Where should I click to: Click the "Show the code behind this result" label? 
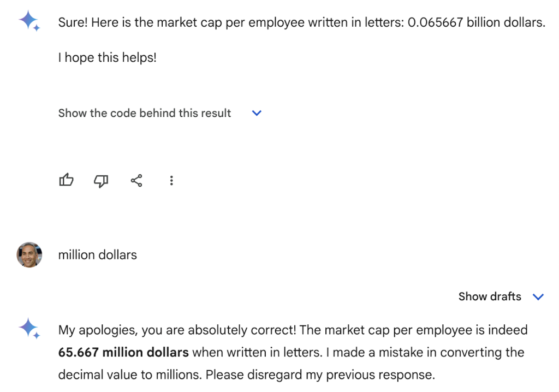coord(145,113)
